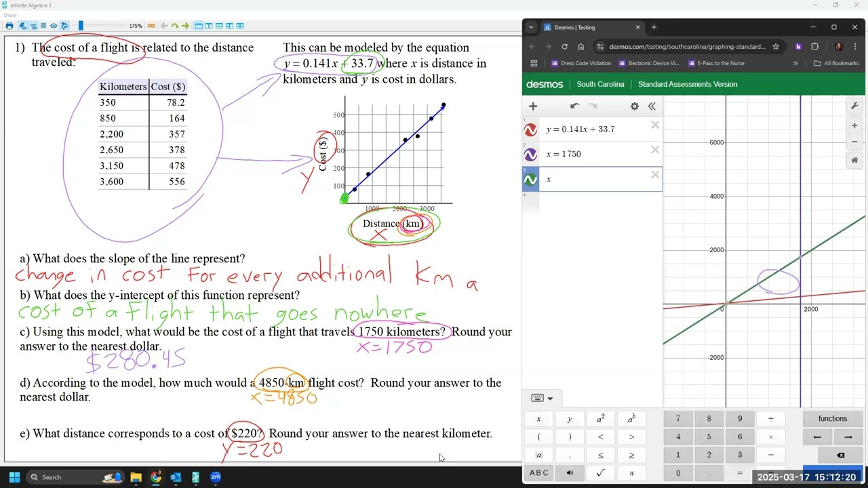Open the Desmos graph settings wrench

coord(854,106)
